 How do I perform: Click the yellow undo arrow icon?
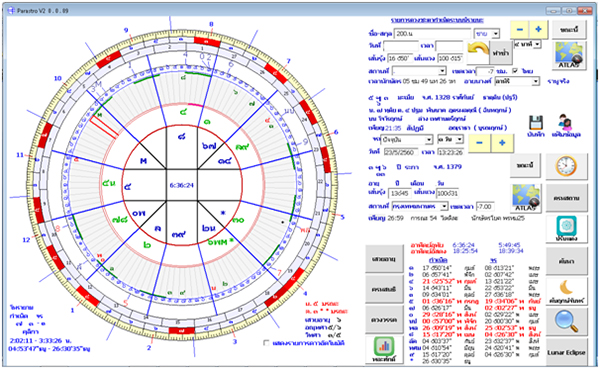pos(478,51)
